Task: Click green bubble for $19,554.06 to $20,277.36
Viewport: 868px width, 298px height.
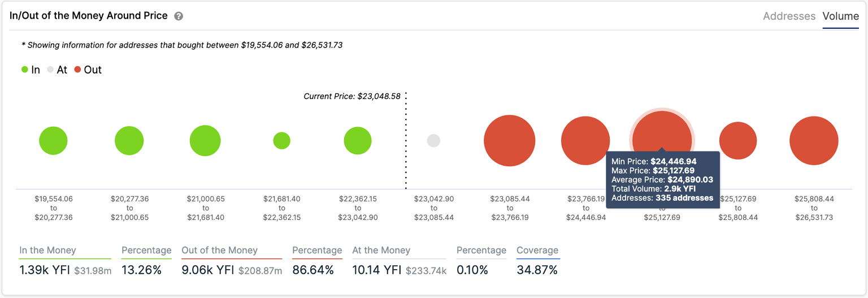Action: coord(53,141)
